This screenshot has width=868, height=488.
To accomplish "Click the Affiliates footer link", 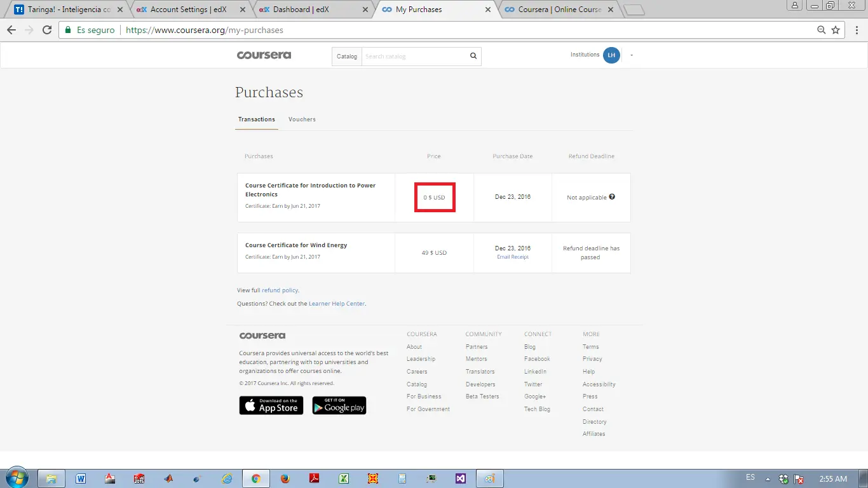I will [x=594, y=434].
